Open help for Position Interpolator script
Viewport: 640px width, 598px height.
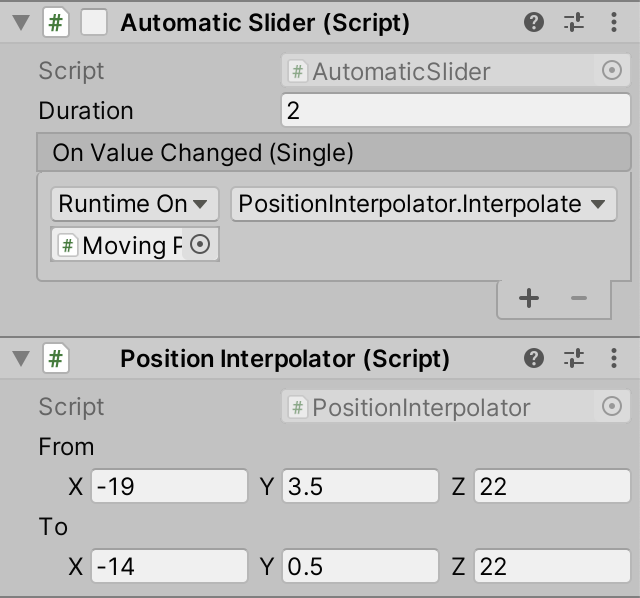pos(534,358)
